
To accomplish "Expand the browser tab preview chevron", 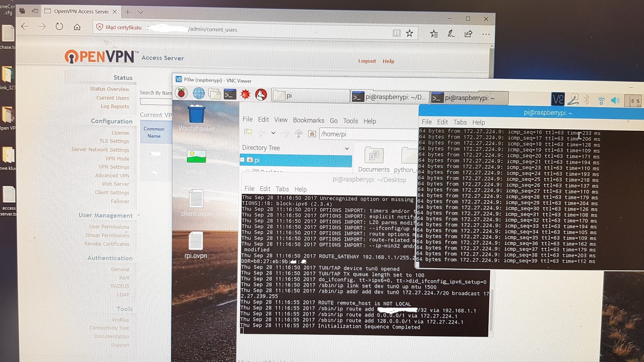I will tap(140, 12).
